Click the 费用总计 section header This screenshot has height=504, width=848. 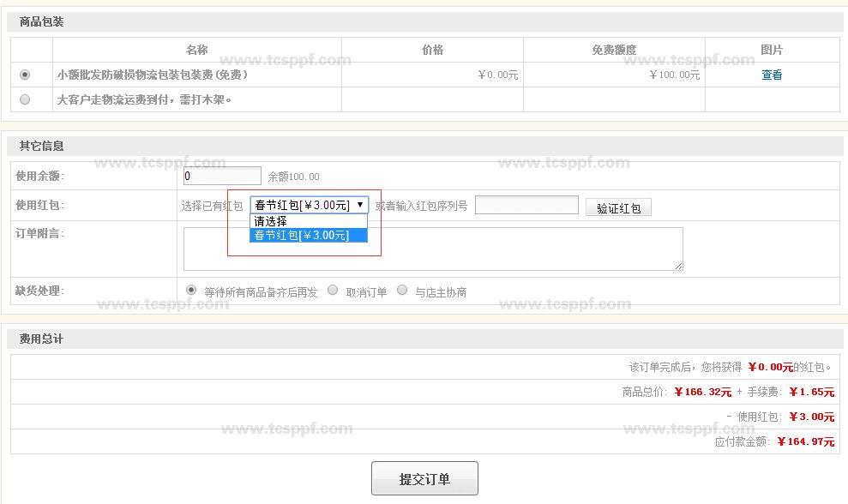(41, 339)
